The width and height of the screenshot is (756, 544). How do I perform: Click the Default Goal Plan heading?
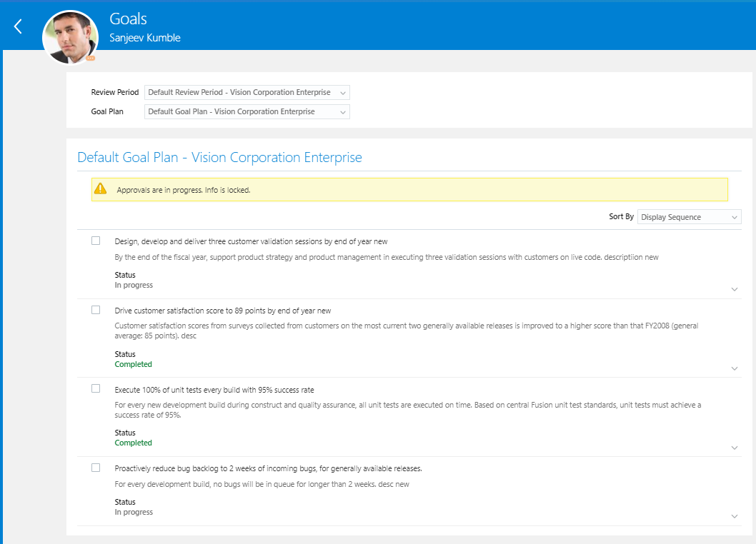(x=219, y=157)
